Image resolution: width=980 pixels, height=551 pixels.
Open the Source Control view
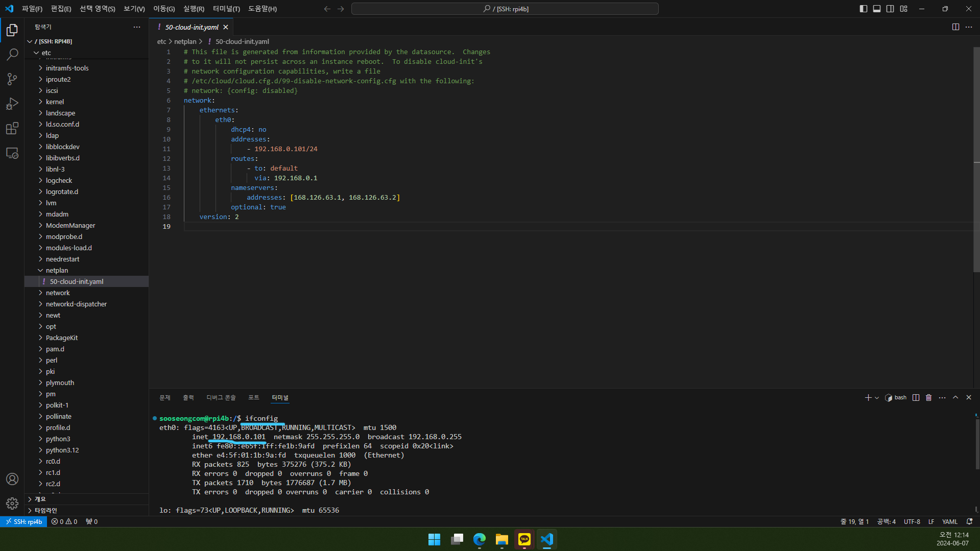(12, 79)
